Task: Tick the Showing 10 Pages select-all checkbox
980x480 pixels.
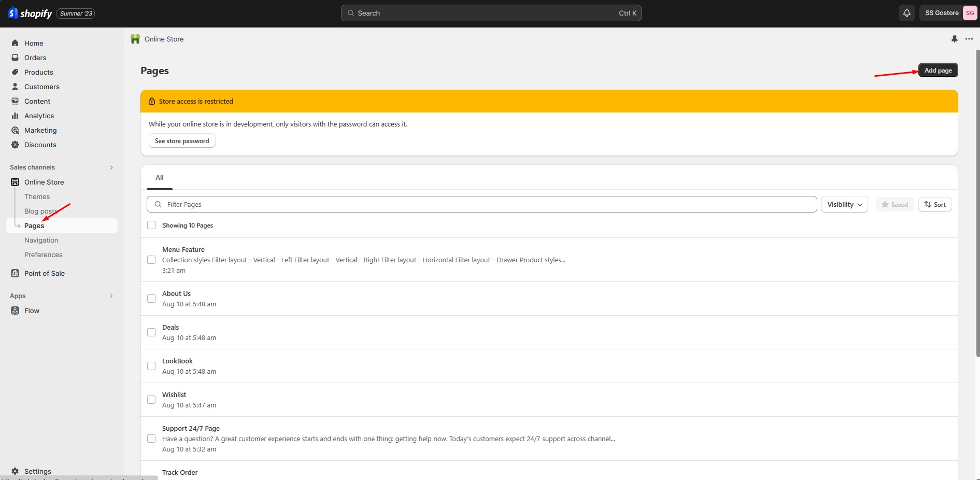Action: (x=151, y=225)
